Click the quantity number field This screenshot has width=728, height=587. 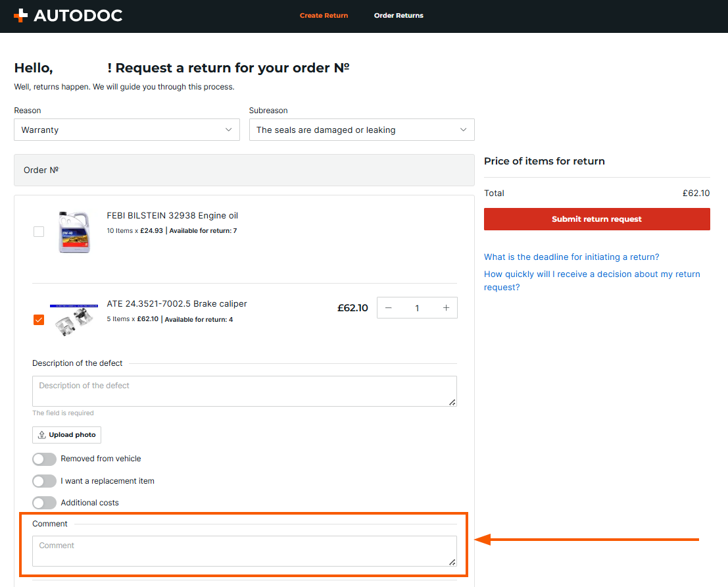coord(417,308)
